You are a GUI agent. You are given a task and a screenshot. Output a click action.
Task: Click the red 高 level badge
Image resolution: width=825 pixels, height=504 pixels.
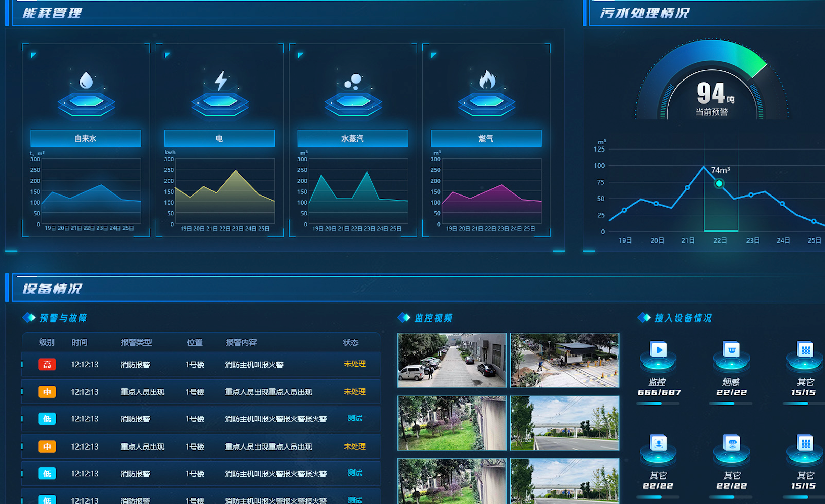[47, 364]
